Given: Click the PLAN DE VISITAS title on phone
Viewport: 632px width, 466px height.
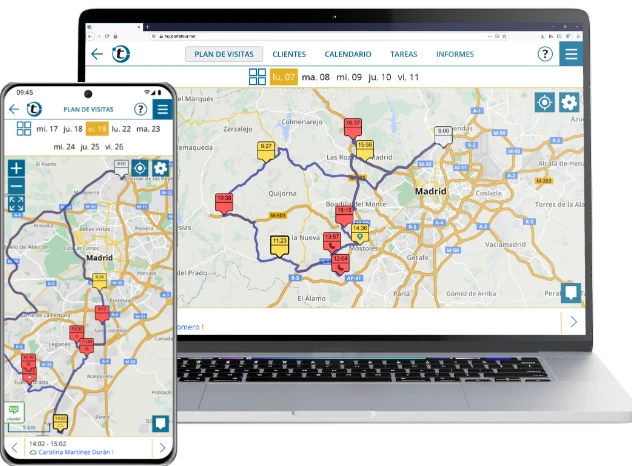Looking at the screenshot, I should click(x=88, y=109).
